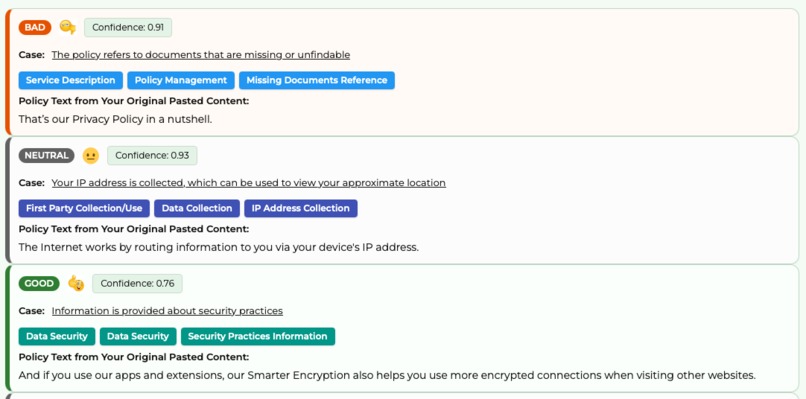The height and width of the screenshot is (399, 806).
Task: Click the Service Description tag
Action: [x=70, y=80]
